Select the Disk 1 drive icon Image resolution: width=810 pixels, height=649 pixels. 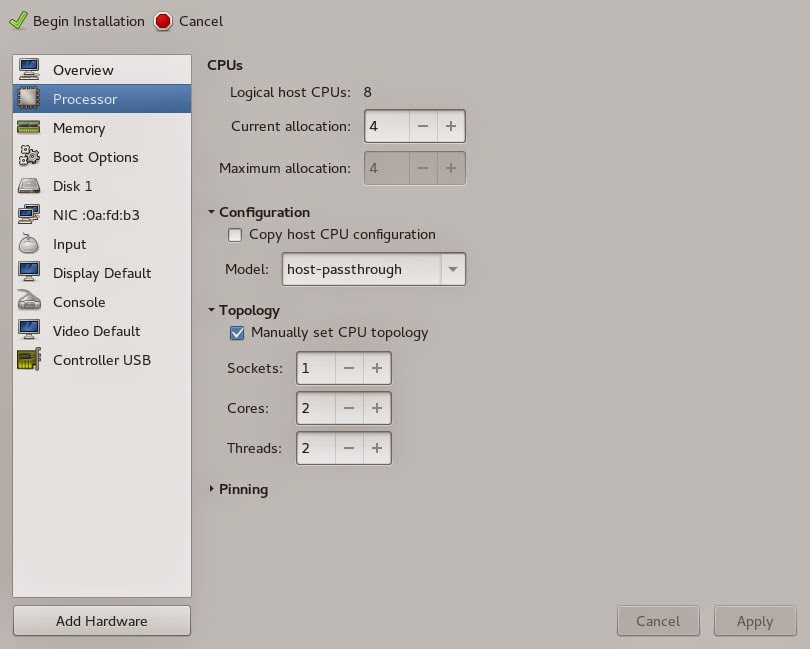30,186
